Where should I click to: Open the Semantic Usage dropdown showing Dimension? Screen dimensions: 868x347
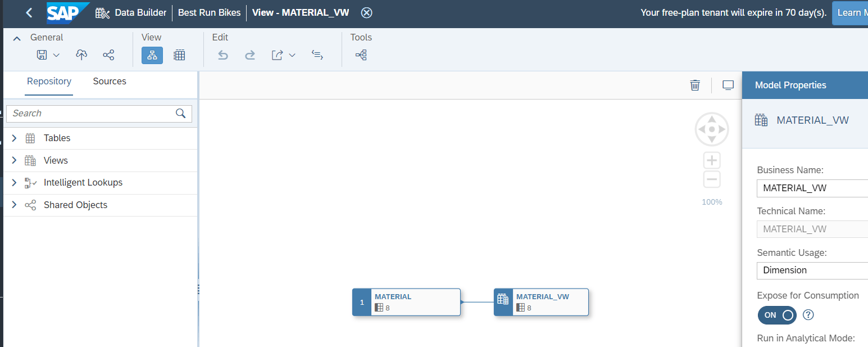tap(812, 271)
